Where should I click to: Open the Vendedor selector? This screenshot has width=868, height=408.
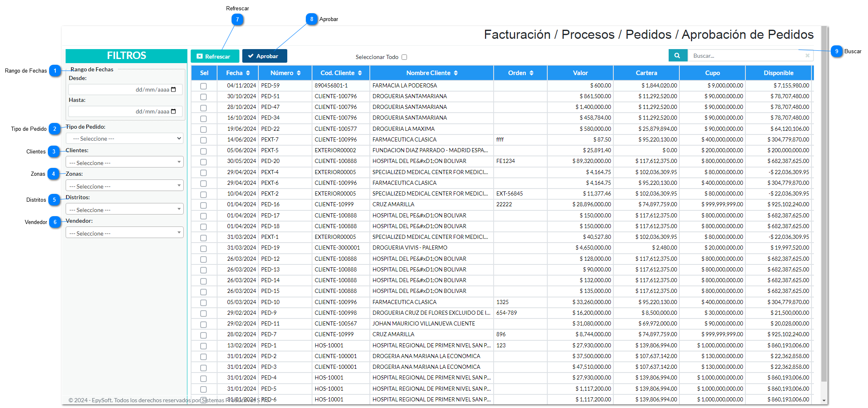pyautogui.click(x=125, y=233)
